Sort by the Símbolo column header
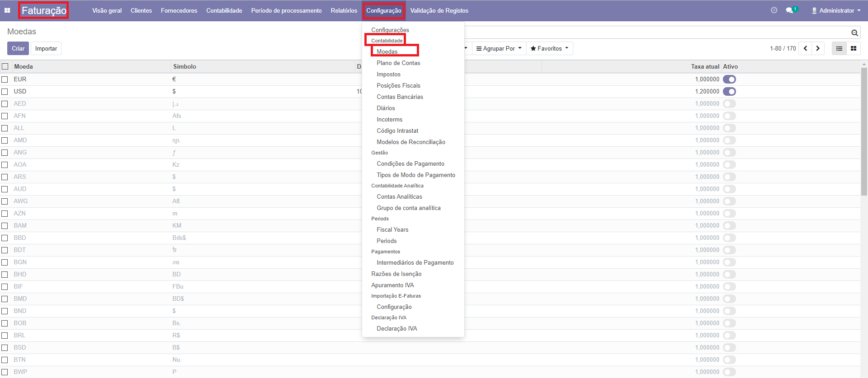 click(184, 67)
